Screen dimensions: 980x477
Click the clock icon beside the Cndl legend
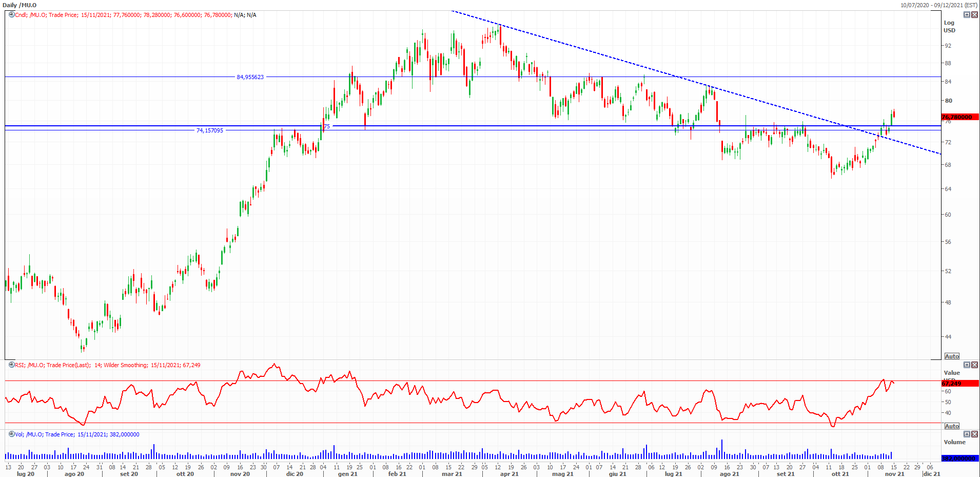point(11,15)
